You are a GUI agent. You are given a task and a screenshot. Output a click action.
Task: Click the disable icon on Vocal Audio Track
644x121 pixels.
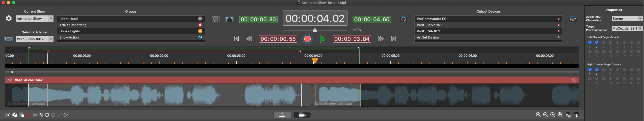574,80
